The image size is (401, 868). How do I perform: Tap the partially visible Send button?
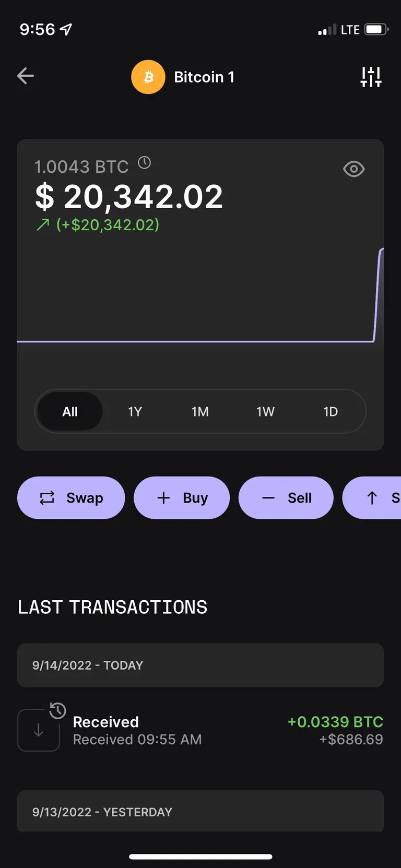pos(379,498)
